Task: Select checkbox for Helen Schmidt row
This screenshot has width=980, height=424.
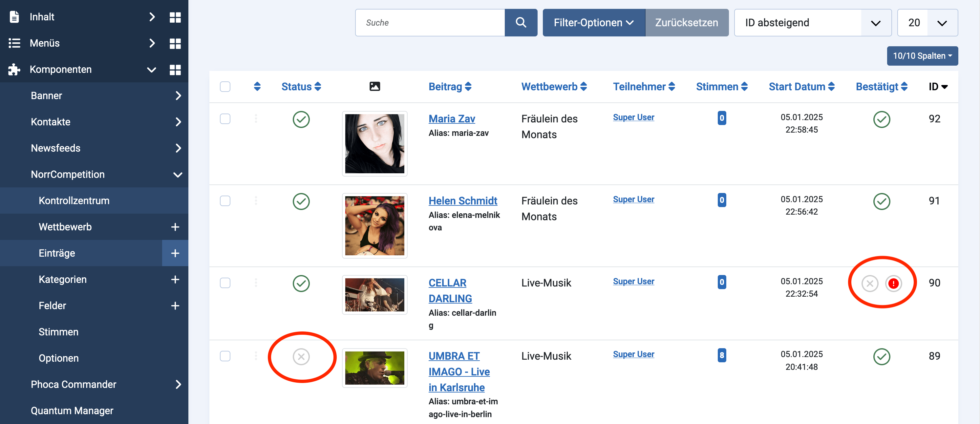Action: (225, 201)
